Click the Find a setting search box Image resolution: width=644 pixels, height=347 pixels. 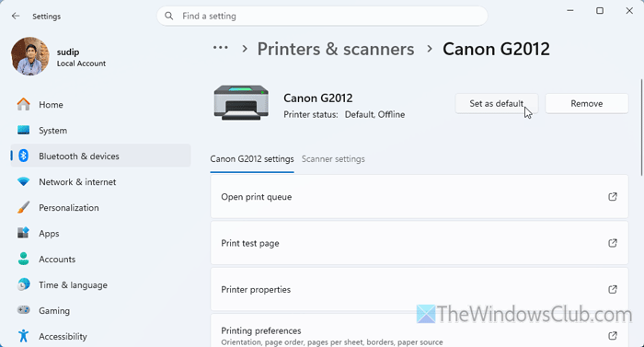322,16
